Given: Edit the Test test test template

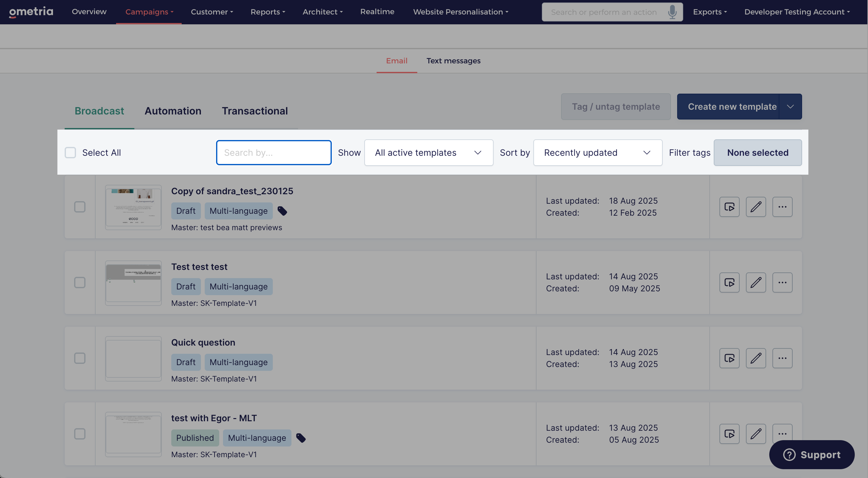Looking at the screenshot, I should tap(756, 283).
